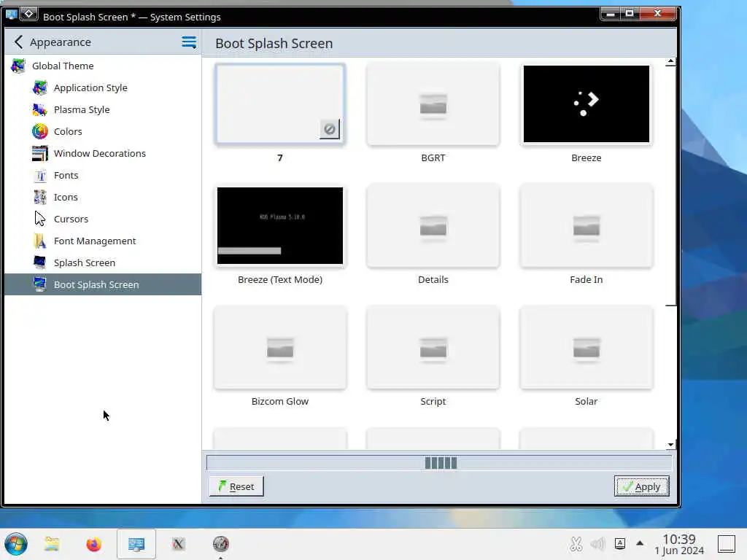Click the pin icon in the title bar

tap(28, 15)
